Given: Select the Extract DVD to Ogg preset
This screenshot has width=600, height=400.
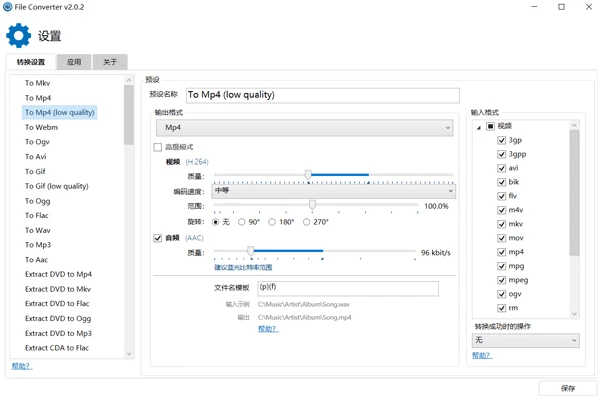Looking at the screenshot, I should (58, 318).
